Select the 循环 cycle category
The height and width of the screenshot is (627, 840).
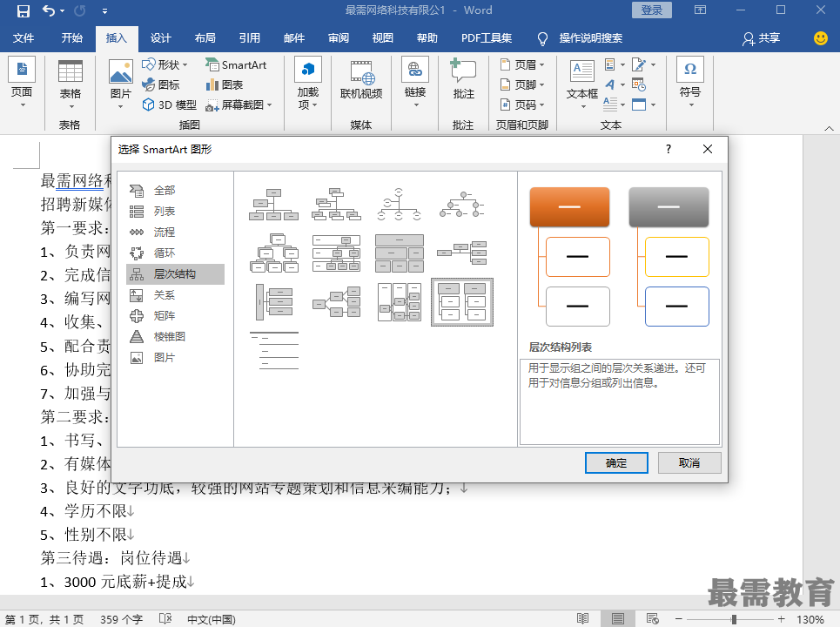coord(176,253)
